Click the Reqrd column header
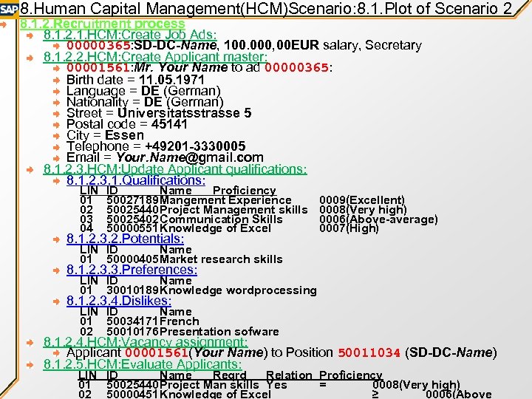This screenshot has width=532, height=399. (229, 375)
